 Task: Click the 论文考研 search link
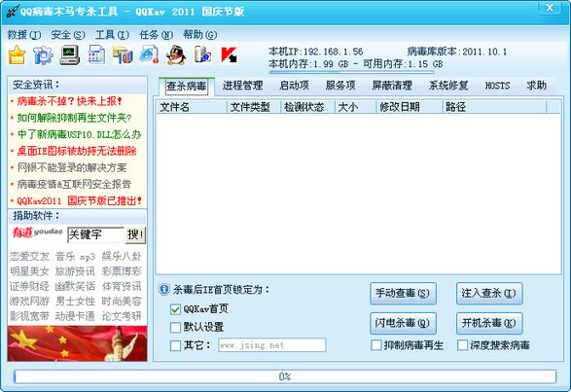tap(122, 316)
